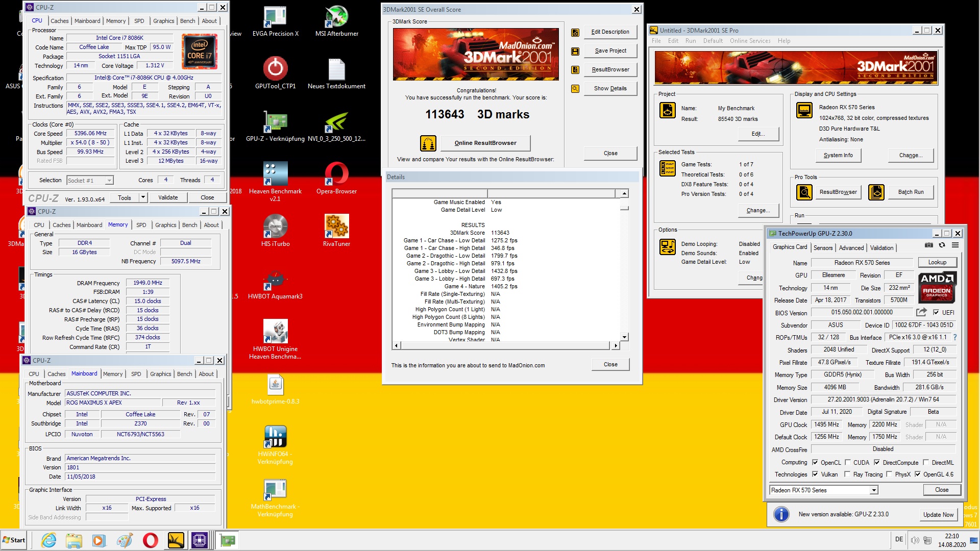Click the Windows Start button
Image resolution: width=980 pixels, height=551 pixels.
pyautogui.click(x=14, y=540)
